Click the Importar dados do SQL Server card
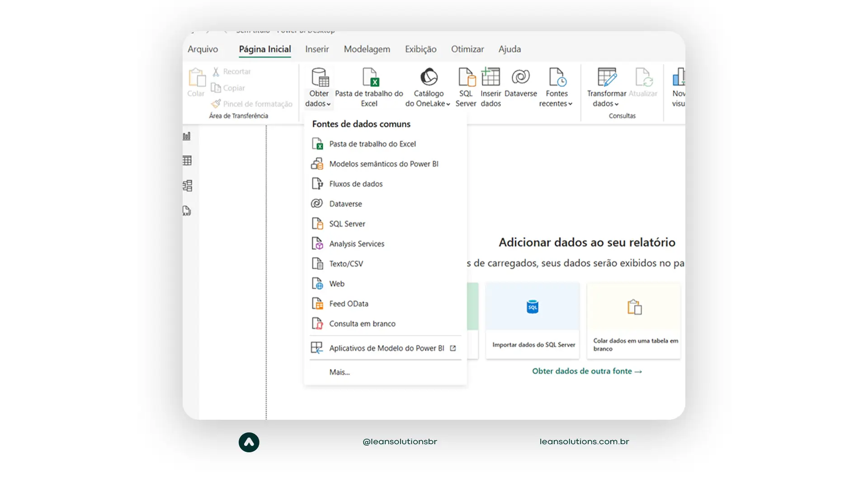The image size is (868, 488). point(533,321)
